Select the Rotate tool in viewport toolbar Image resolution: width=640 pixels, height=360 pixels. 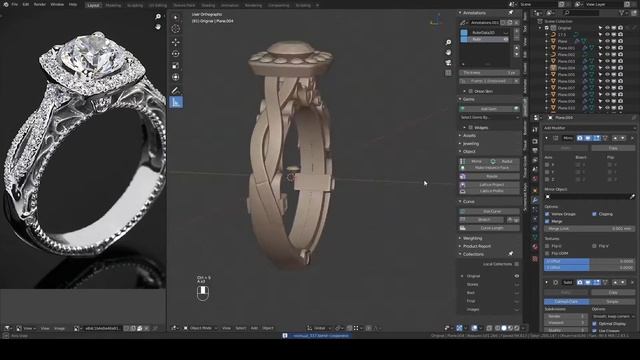[x=176, y=53]
